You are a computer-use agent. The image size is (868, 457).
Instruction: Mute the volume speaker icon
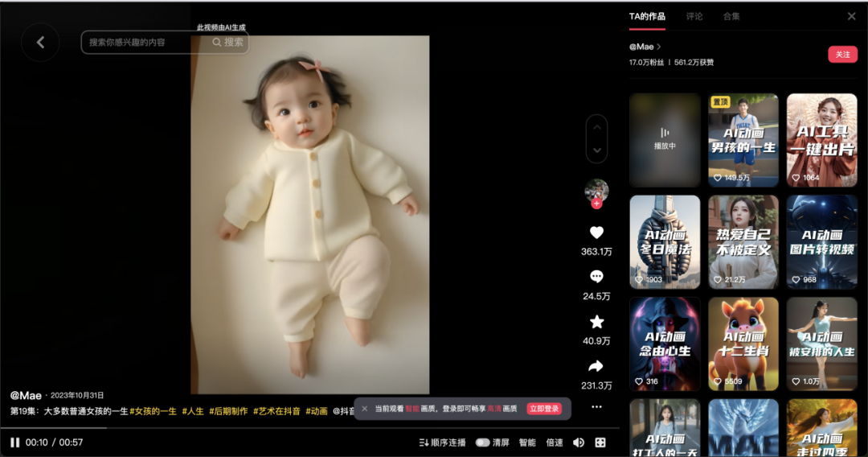[579, 443]
